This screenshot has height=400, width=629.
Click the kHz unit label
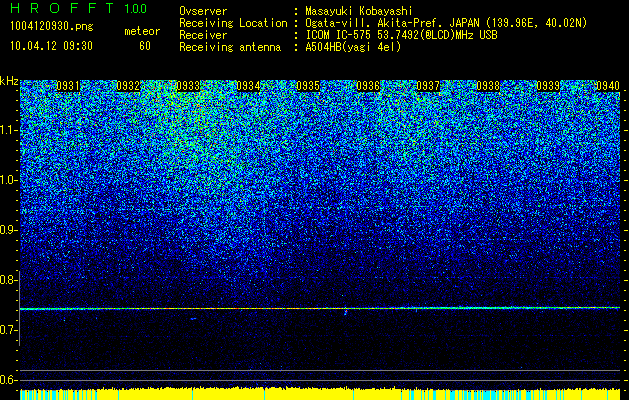(9, 81)
